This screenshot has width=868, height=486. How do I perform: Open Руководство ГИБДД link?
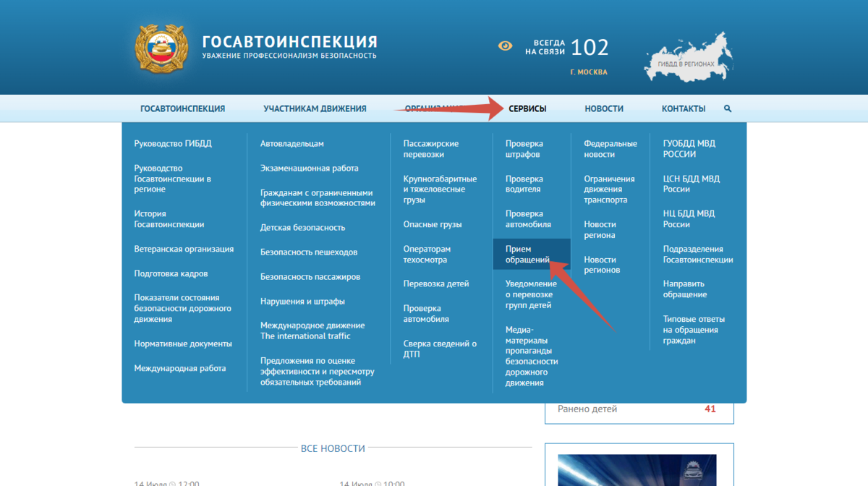(x=173, y=144)
